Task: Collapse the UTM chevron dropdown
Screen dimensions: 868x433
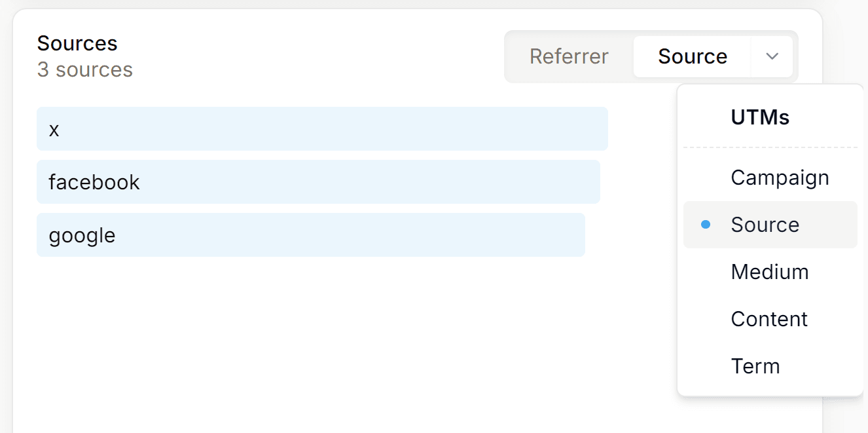Action: (x=772, y=56)
